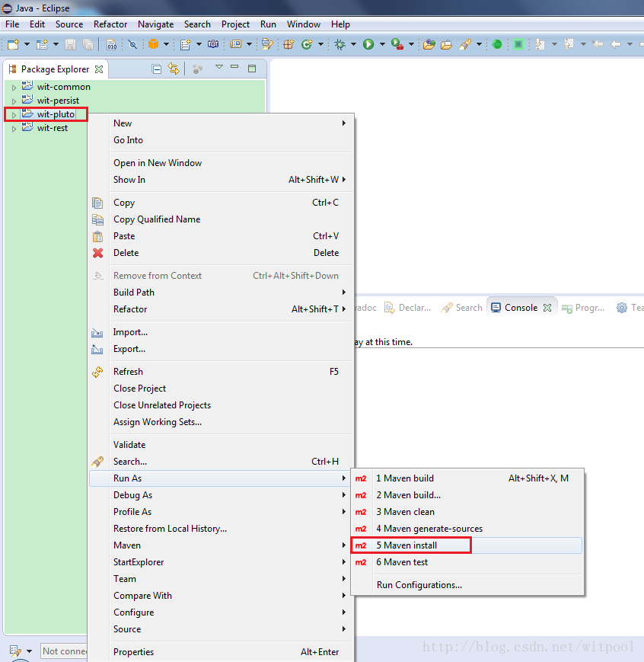
Task: Switch to the Search view tab
Action: coord(462,308)
